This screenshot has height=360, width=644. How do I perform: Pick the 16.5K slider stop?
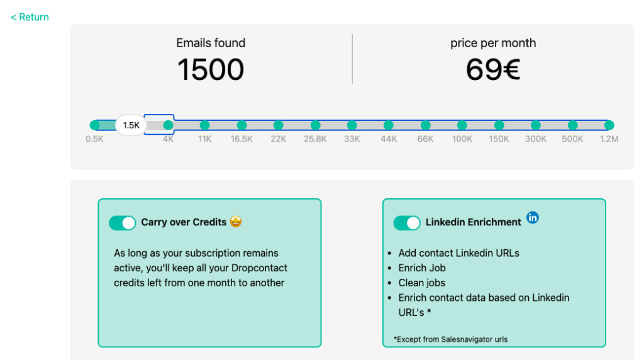point(241,125)
